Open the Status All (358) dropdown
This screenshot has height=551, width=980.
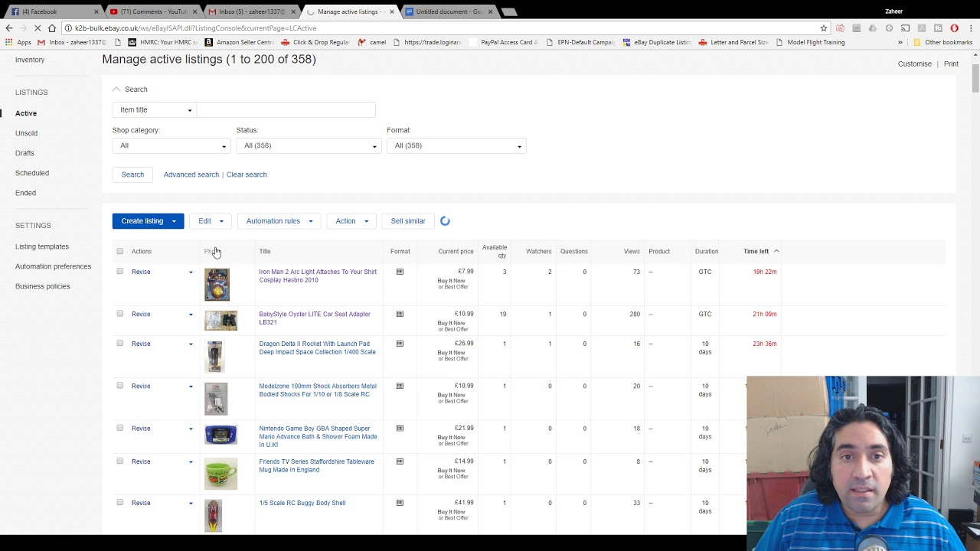[x=309, y=145]
